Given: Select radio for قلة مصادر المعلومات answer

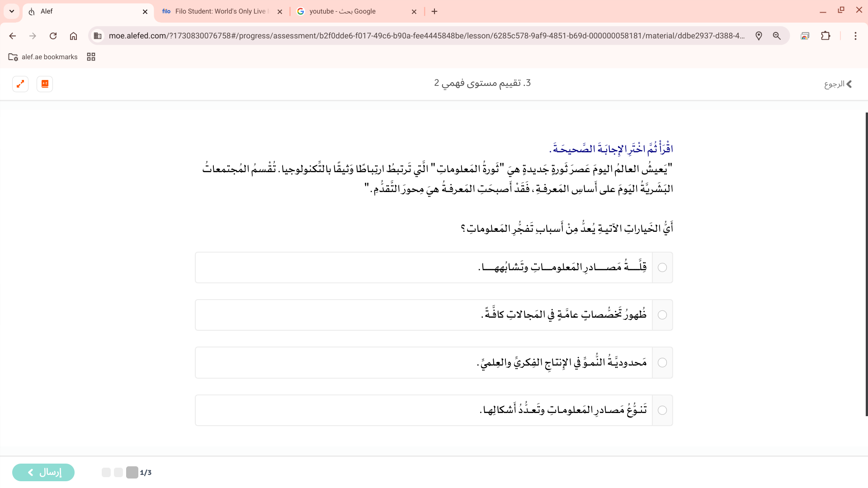Looking at the screenshot, I should pos(662,267).
